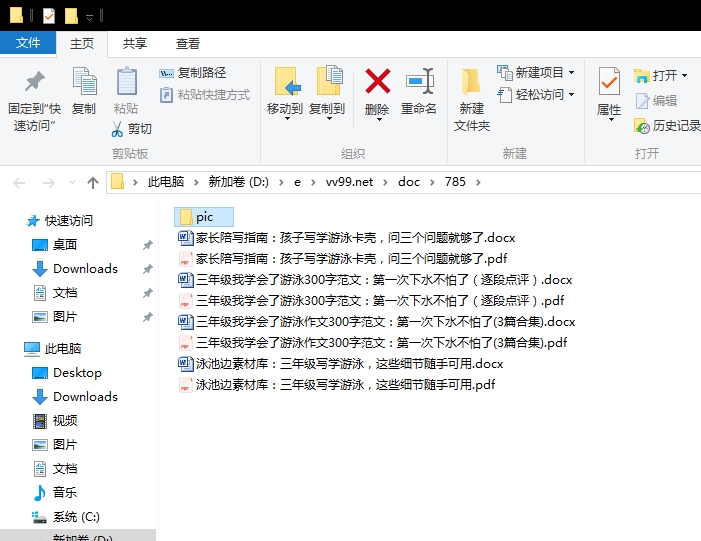The image size is (701, 541).
Task: Expand New item dropdown
Action: point(571,72)
